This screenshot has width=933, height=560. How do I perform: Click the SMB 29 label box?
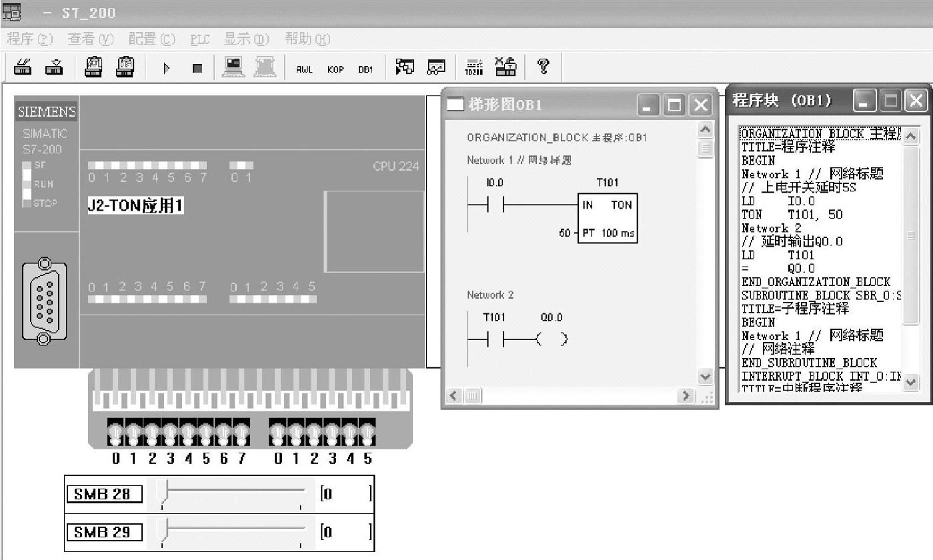coord(104,532)
